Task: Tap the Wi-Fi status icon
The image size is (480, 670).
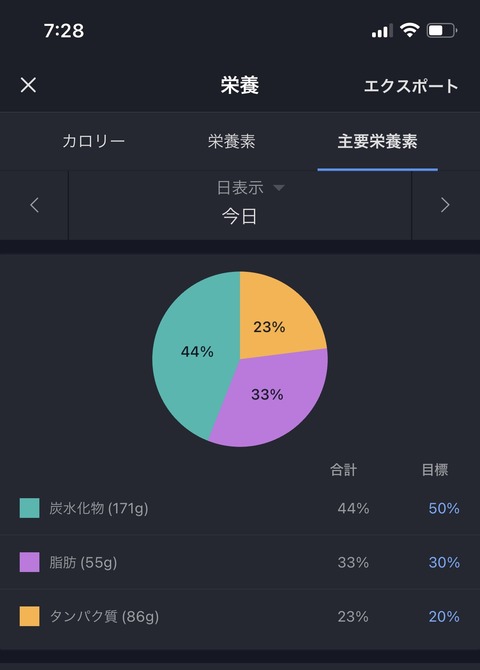Action: tap(409, 30)
